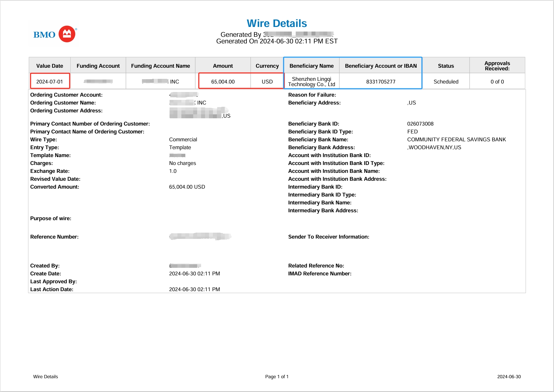Click Page 1 of 1 footer
The width and height of the screenshot is (554, 392).
pyautogui.click(x=277, y=377)
